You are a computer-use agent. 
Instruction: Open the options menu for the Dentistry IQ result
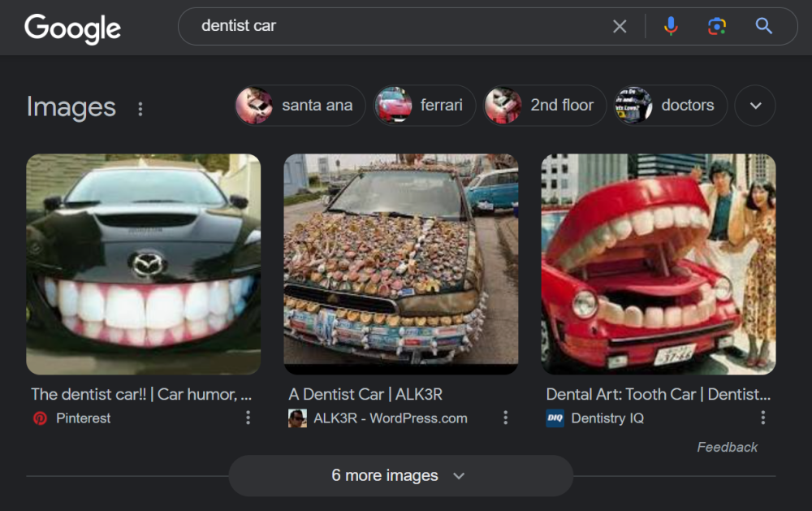pyautogui.click(x=762, y=418)
